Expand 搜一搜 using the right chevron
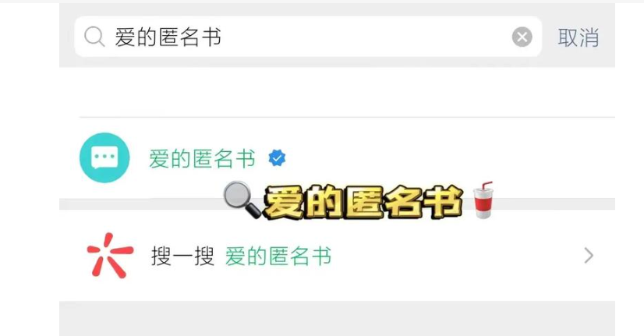 [589, 256]
